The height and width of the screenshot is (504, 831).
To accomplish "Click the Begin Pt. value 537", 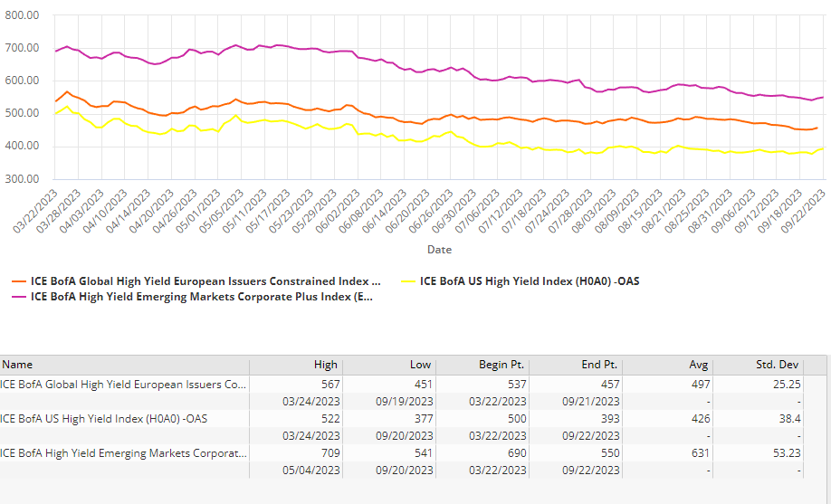I will pos(517,385).
